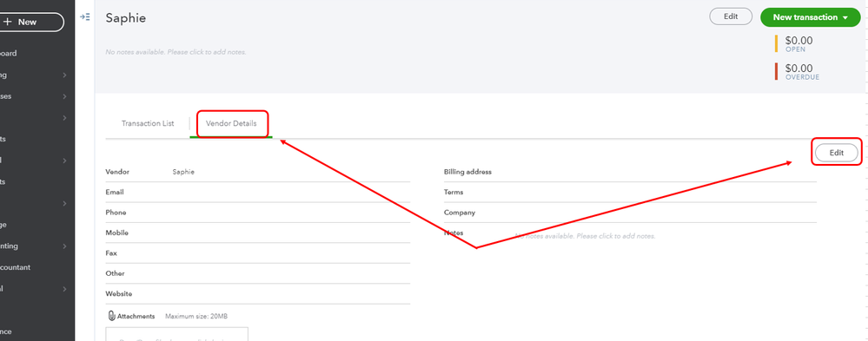Click the Edit button beside New transaction
This screenshot has height=341, width=868.
731,16
